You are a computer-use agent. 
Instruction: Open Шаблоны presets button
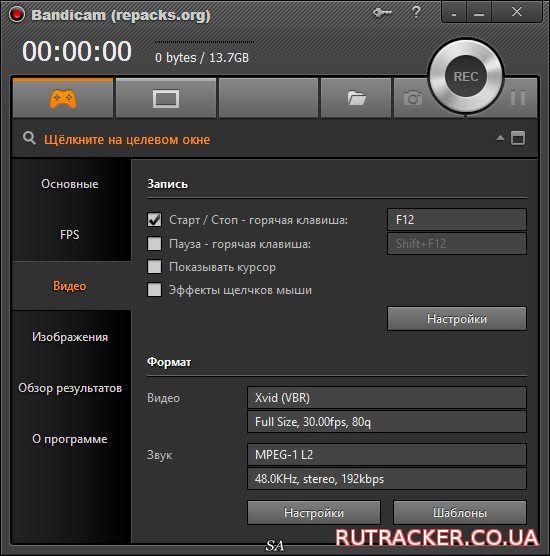click(460, 512)
